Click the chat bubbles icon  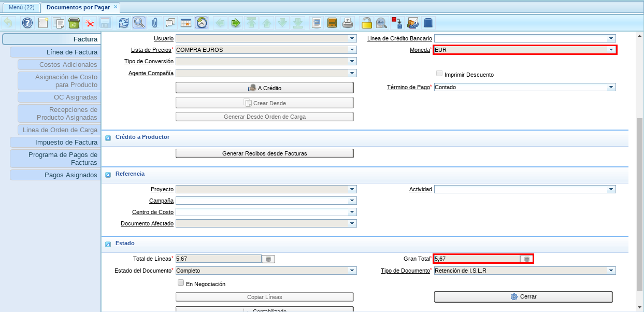click(170, 23)
